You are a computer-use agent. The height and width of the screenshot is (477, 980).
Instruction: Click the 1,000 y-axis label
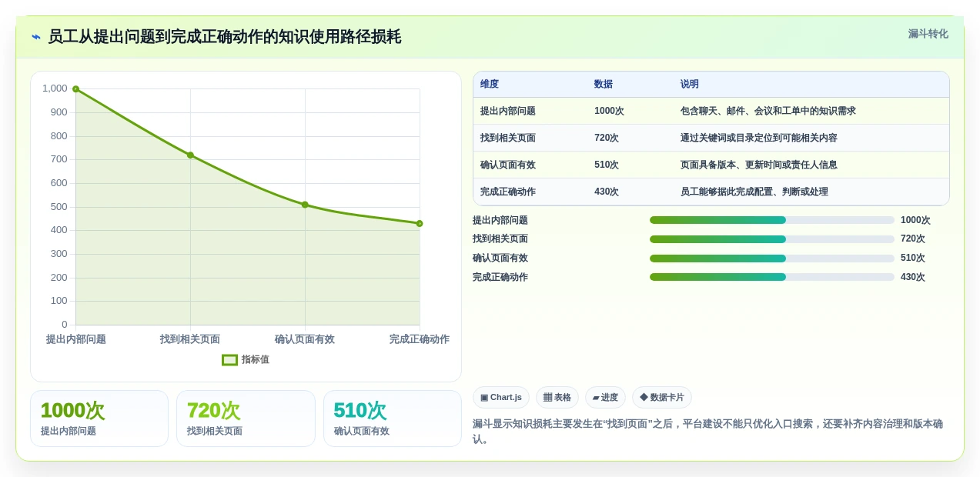point(55,88)
